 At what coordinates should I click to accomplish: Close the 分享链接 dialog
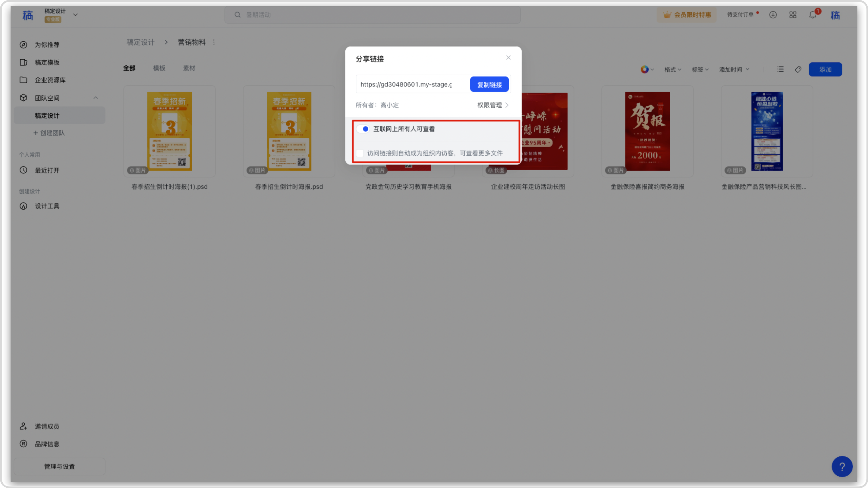click(508, 58)
